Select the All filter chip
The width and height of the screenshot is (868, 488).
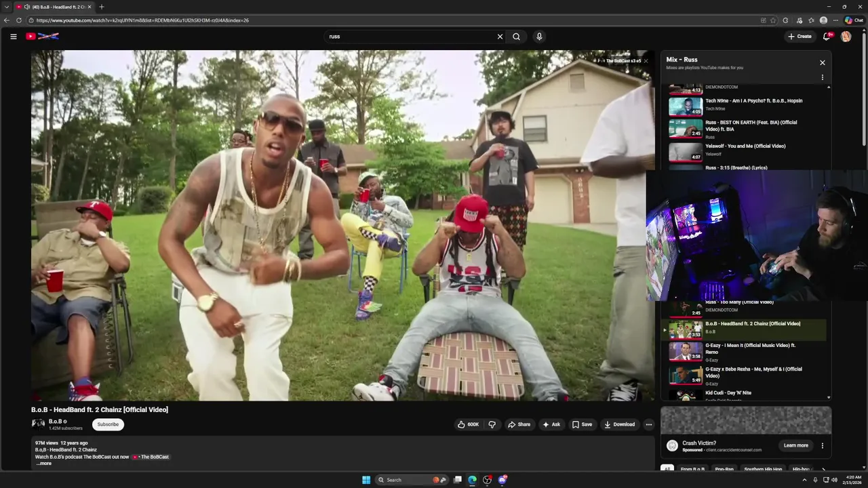coord(667,469)
